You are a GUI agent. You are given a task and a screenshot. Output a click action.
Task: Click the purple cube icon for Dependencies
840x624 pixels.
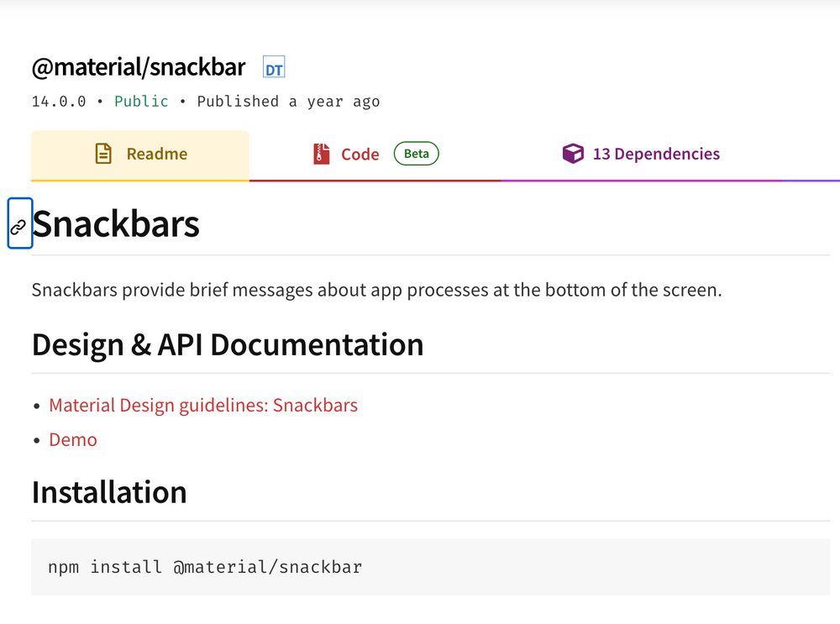[x=573, y=154]
